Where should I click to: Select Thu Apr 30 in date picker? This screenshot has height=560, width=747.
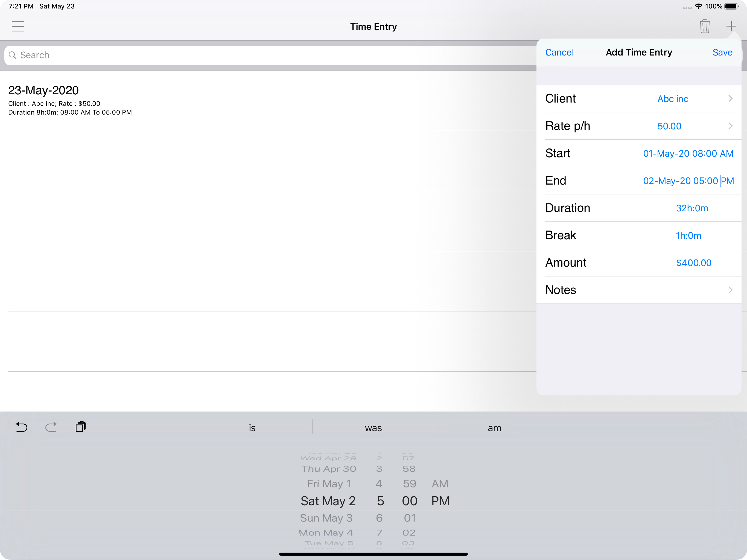(329, 469)
